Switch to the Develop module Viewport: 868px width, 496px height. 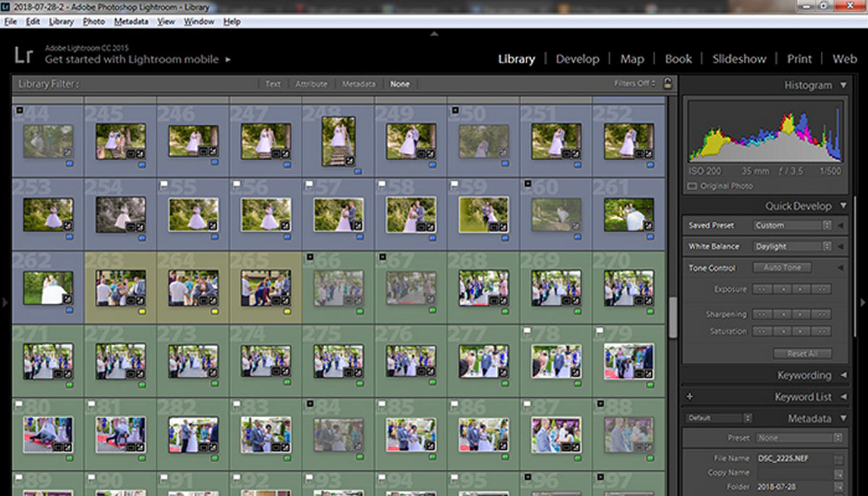(x=577, y=59)
